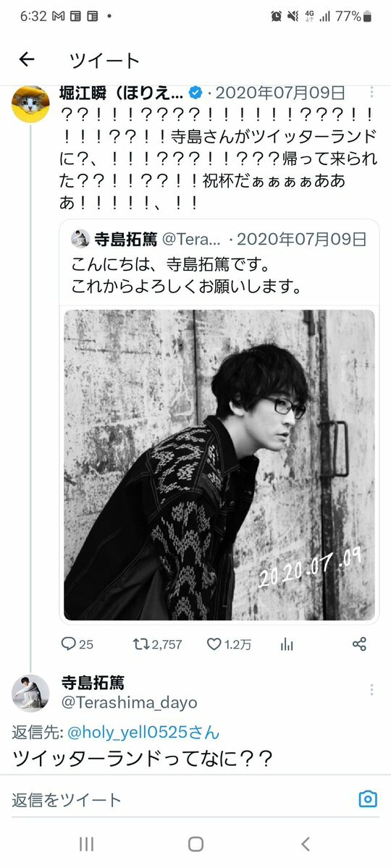Open the @holy_yell0525 mention link
The height and width of the screenshot is (868, 391).
point(143,733)
